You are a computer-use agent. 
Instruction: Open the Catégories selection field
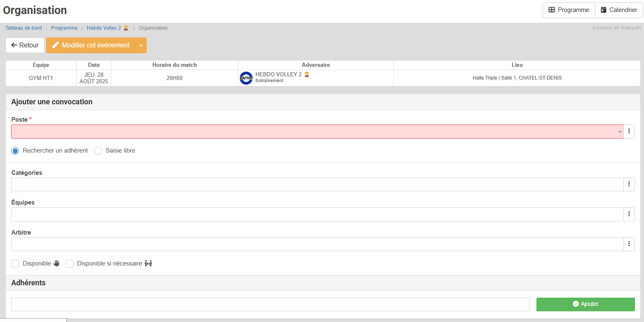[x=317, y=184]
